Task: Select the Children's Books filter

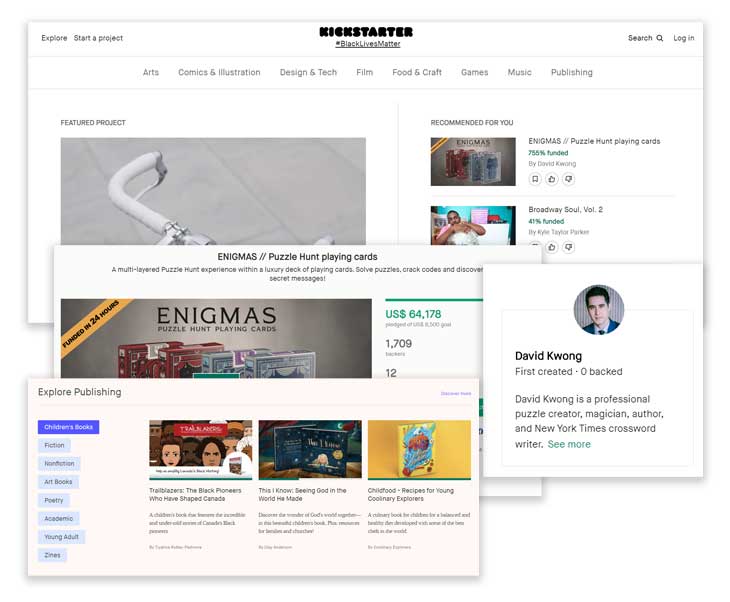Action: click(x=68, y=427)
